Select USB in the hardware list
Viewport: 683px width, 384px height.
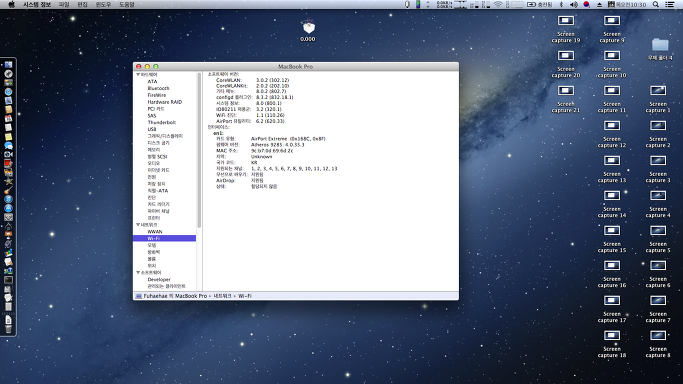coord(152,129)
